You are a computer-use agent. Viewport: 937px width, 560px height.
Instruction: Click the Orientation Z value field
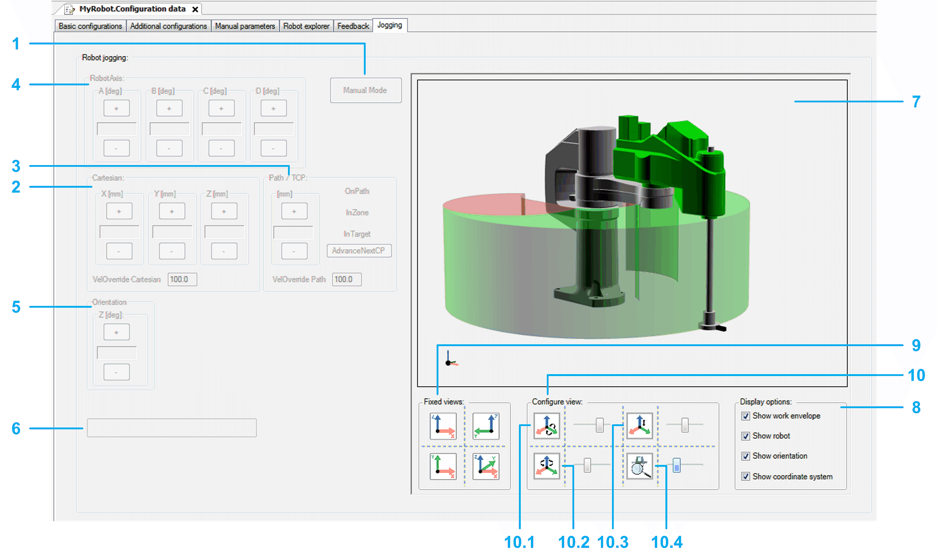(x=117, y=352)
